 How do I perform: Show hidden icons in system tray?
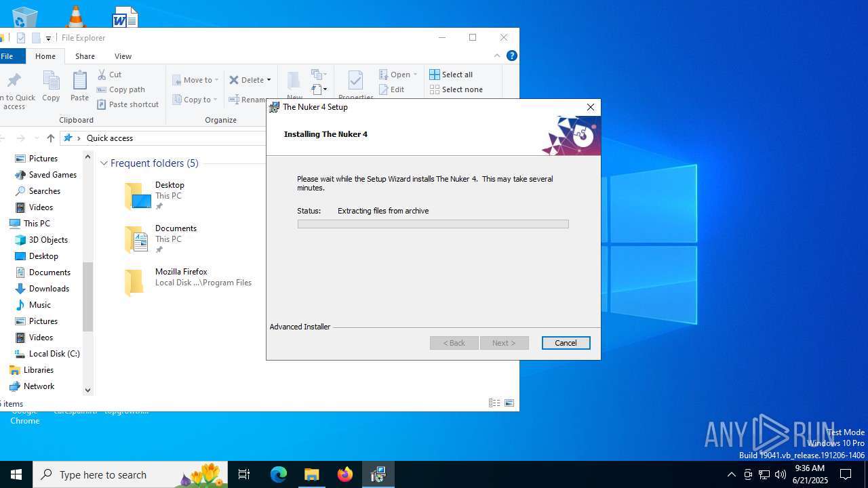(731, 474)
